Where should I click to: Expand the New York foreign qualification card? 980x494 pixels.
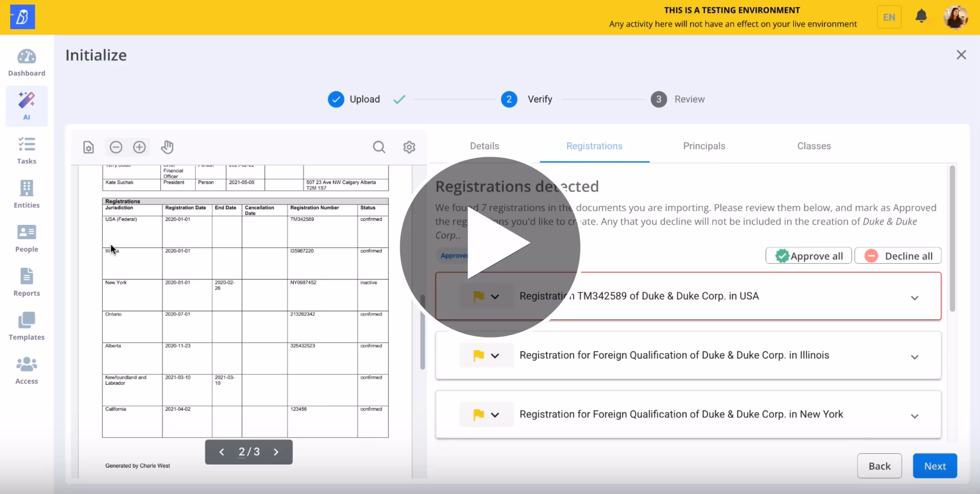click(x=915, y=416)
